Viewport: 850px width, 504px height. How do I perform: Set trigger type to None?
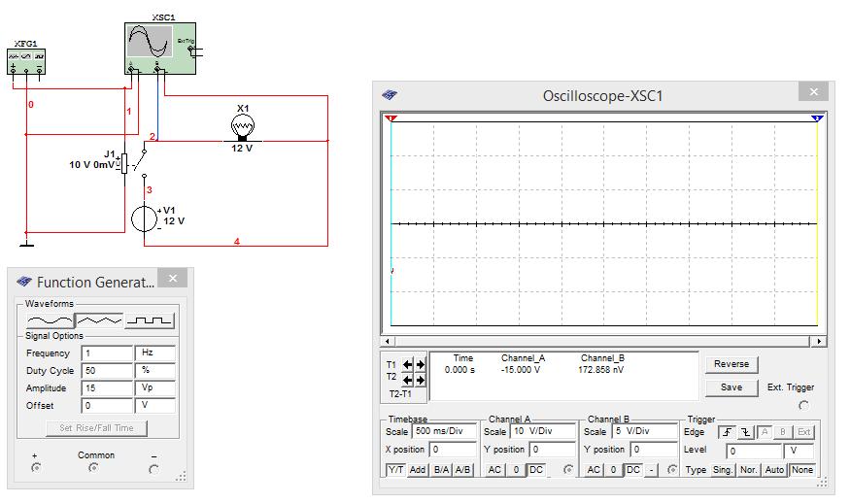point(801,470)
